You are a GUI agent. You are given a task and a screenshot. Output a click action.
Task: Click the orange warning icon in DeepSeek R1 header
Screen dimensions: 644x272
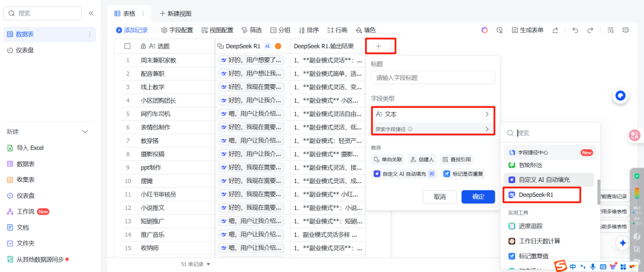[x=278, y=47]
